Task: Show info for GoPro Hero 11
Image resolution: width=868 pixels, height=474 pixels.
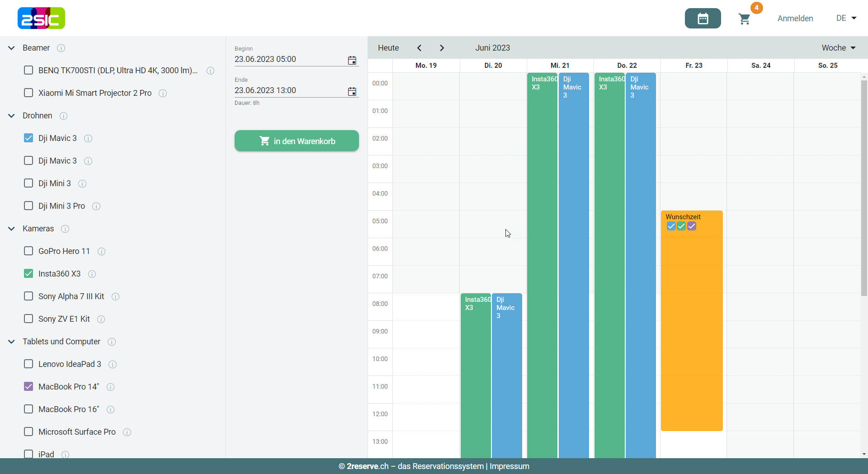Action: [102, 251]
